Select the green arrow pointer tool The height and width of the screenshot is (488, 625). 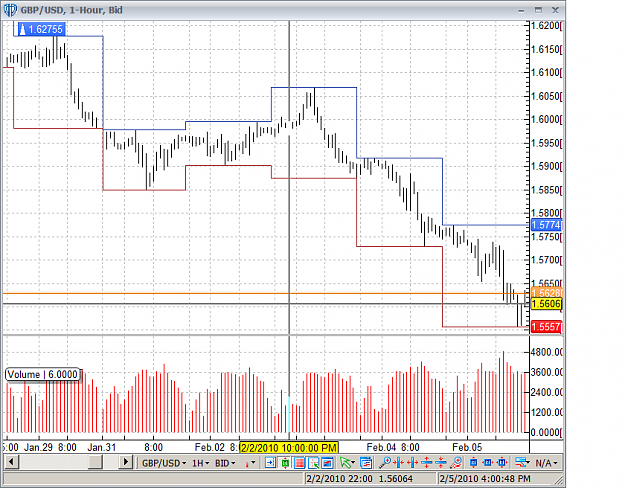345,463
